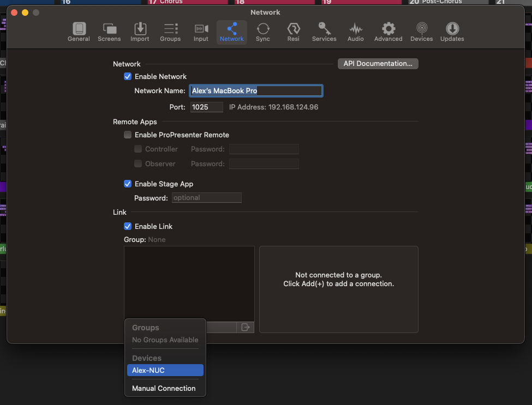The image size is (532, 405).
Task: Switch to the Import preferences
Action: 140,32
